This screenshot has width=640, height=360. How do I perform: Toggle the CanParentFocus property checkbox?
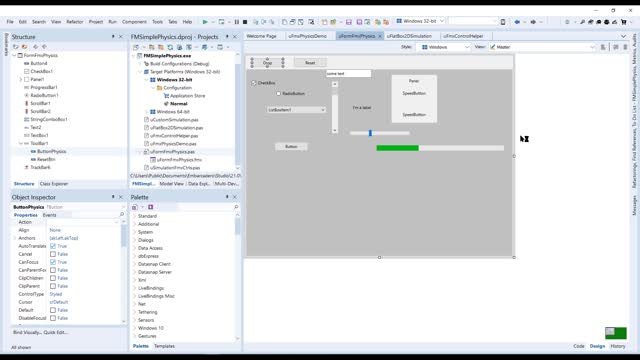coord(53,270)
